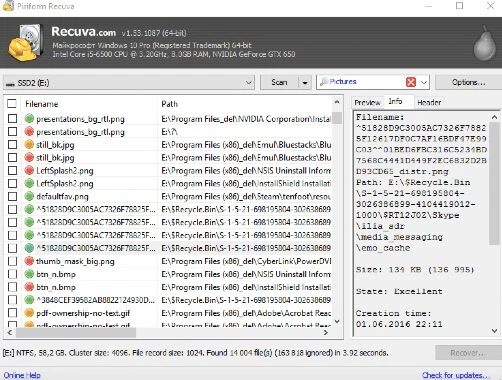
Task: Click the Recuva hard-hat drive logo
Action: 26,43
